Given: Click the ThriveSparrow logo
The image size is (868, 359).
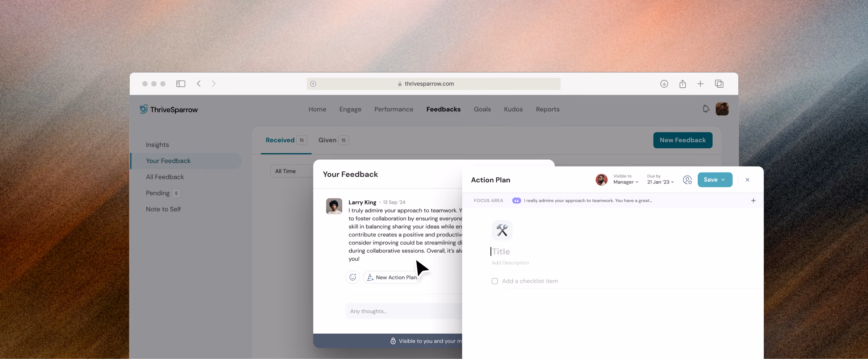Looking at the screenshot, I should (x=169, y=110).
